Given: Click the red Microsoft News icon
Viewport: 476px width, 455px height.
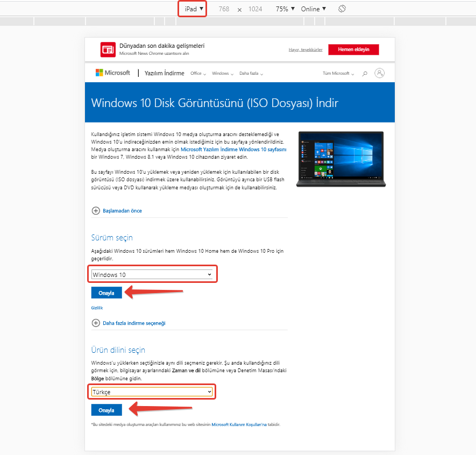Looking at the screenshot, I should [x=108, y=49].
